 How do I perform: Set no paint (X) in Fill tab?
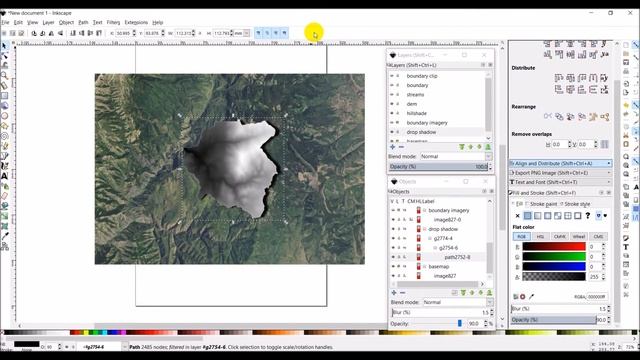pos(518,216)
